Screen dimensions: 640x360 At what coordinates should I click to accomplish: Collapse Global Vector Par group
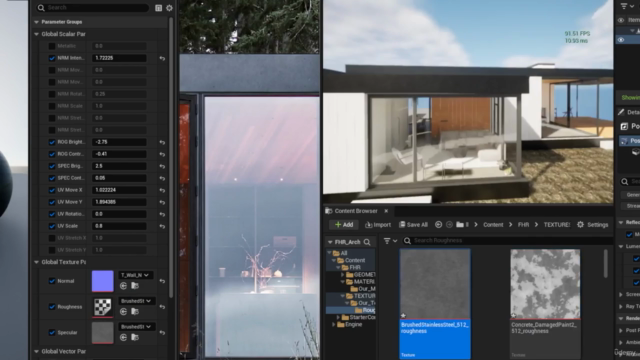coord(36,351)
